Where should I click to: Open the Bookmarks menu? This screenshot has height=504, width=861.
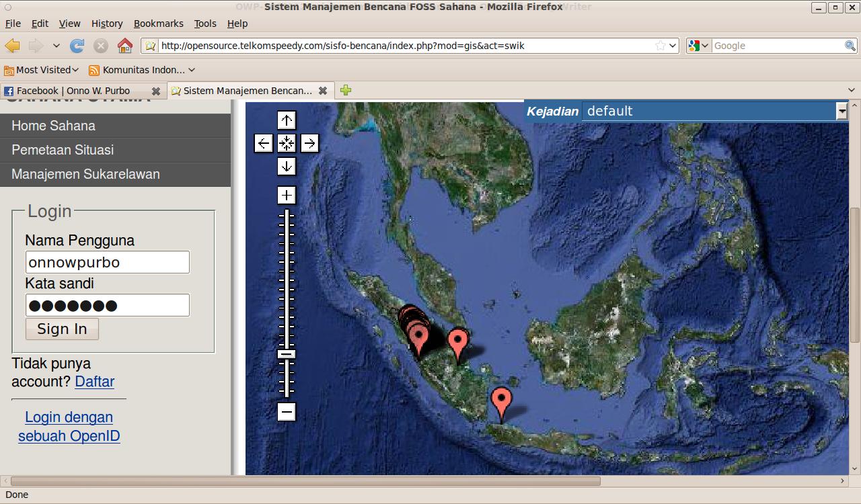[x=158, y=24]
